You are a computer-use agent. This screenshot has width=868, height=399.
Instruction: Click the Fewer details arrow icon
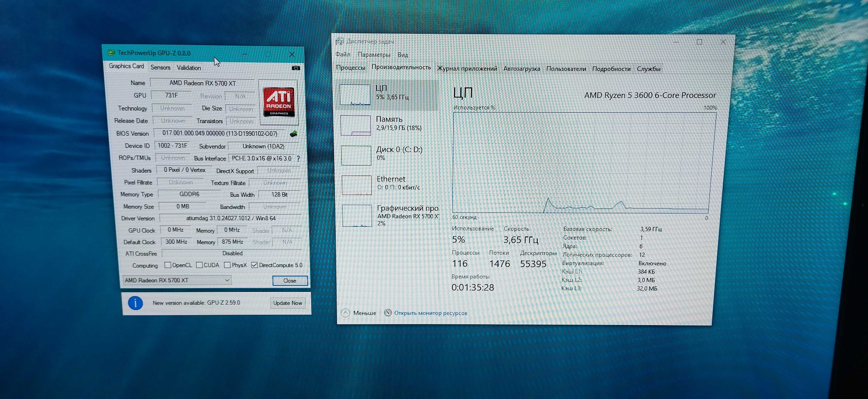tap(345, 313)
